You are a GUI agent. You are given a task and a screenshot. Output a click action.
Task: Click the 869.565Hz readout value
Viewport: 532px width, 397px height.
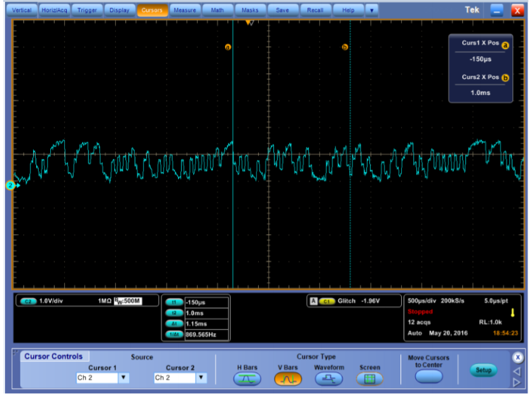click(201, 335)
